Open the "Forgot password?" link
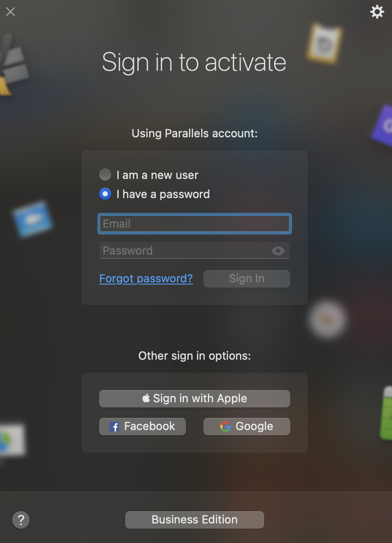 (146, 278)
